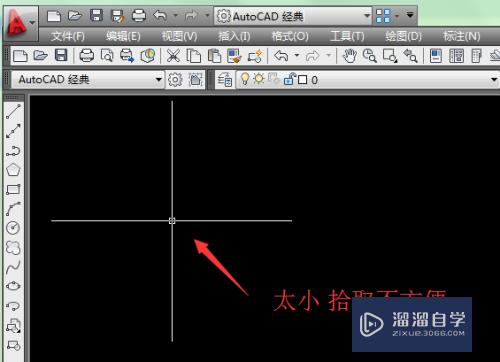The image size is (500, 362).
Task: Open the Properties palette icon
Action: 436,56
